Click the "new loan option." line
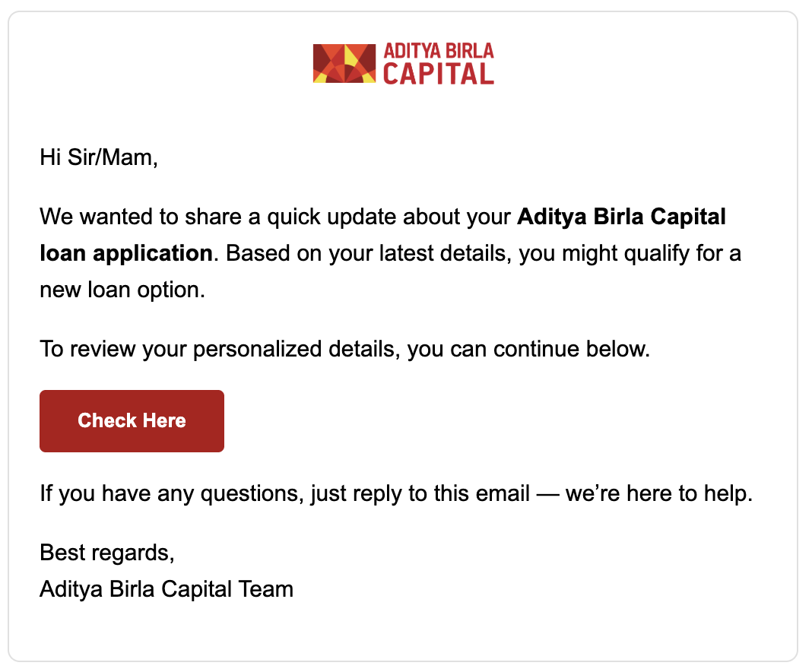This screenshot has height=672, width=812. tap(122, 290)
